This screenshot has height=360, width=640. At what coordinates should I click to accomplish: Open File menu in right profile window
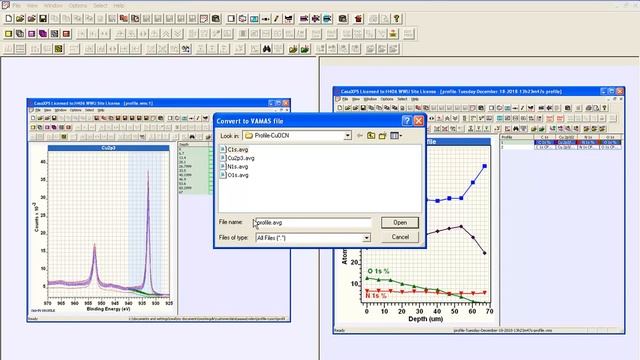coord(345,99)
